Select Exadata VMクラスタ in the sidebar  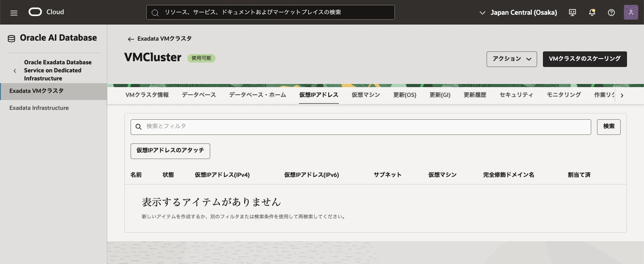click(x=54, y=91)
